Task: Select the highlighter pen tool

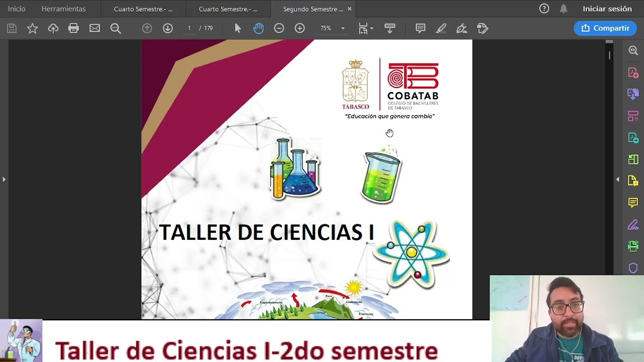Action: 441,29
